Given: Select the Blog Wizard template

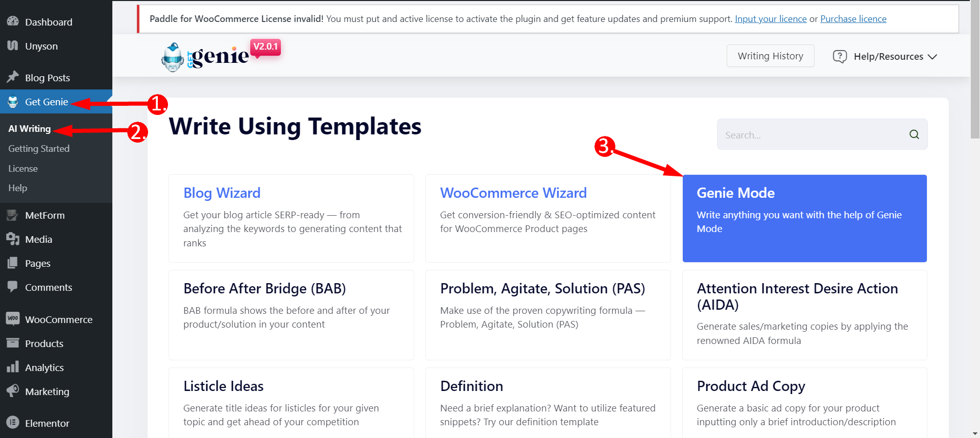Looking at the screenshot, I should [x=291, y=218].
